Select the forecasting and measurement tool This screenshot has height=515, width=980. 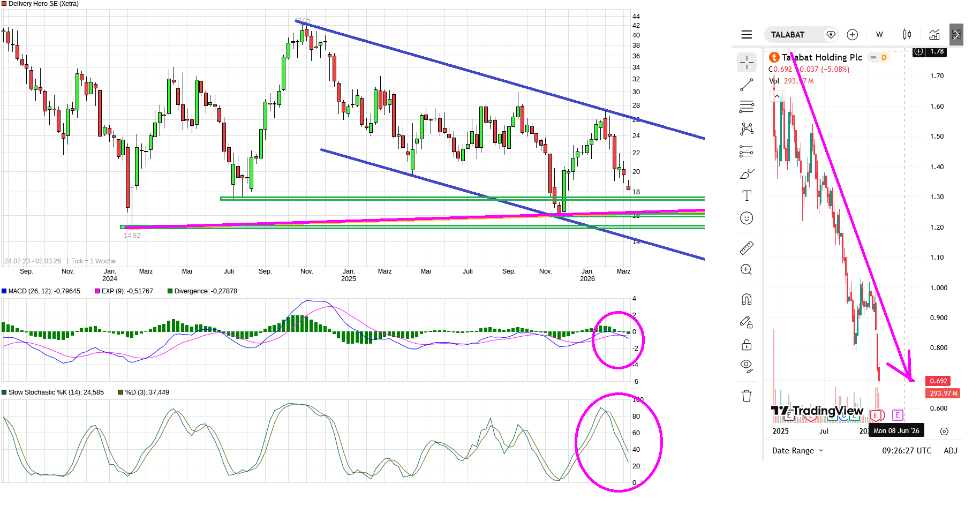click(747, 152)
